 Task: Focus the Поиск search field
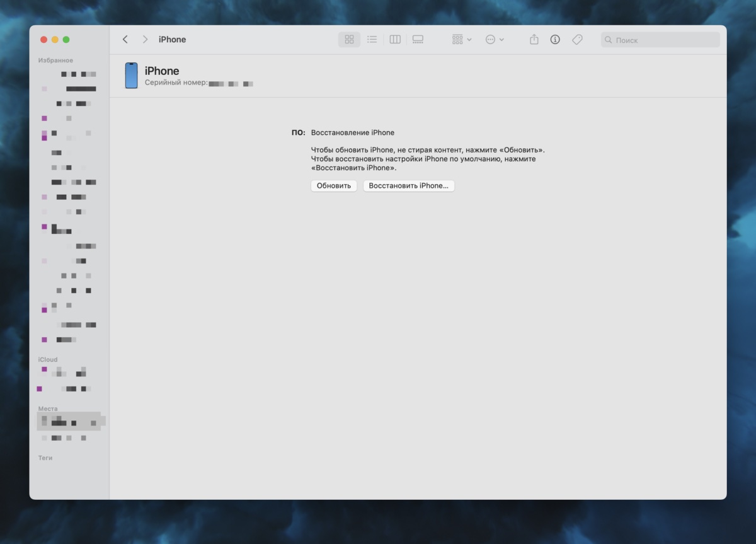(x=660, y=40)
